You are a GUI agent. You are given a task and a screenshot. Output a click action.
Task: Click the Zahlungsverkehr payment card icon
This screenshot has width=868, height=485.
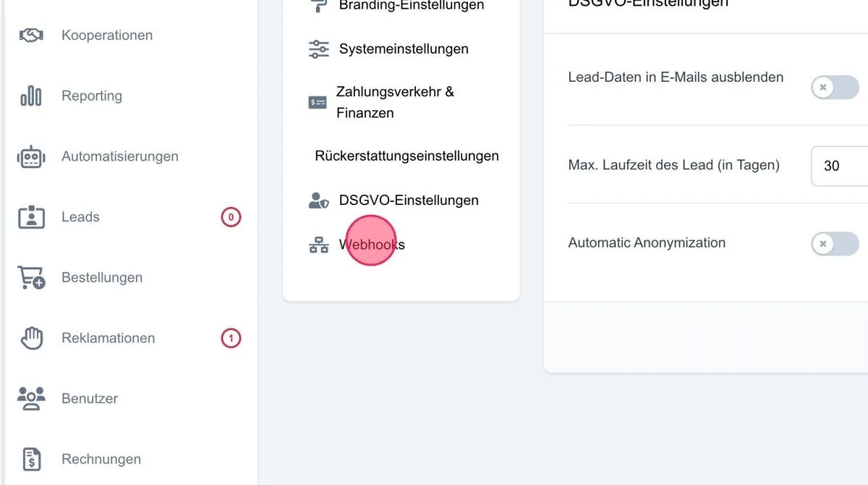point(318,103)
